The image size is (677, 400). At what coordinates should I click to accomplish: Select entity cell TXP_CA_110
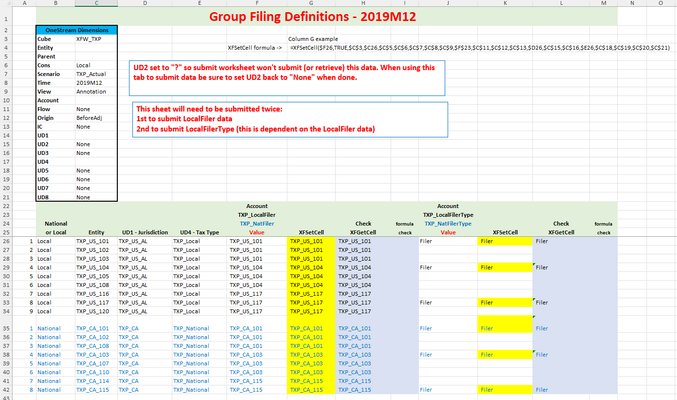[96, 372]
